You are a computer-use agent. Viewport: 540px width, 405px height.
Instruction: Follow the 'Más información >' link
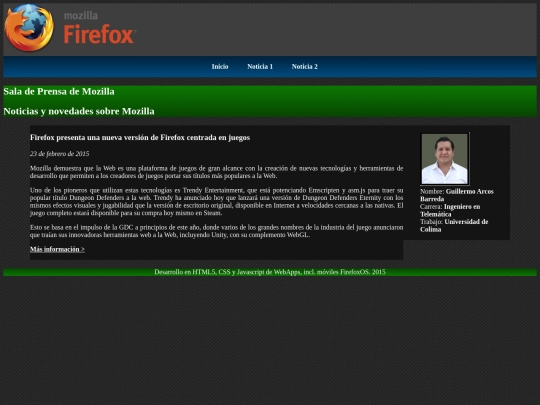pyautogui.click(x=57, y=249)
